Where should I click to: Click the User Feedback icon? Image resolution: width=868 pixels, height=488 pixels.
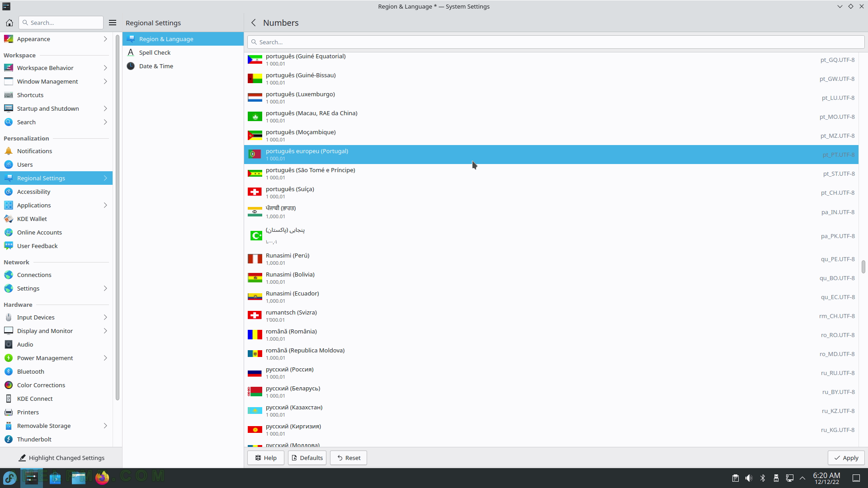coord(9,246)
